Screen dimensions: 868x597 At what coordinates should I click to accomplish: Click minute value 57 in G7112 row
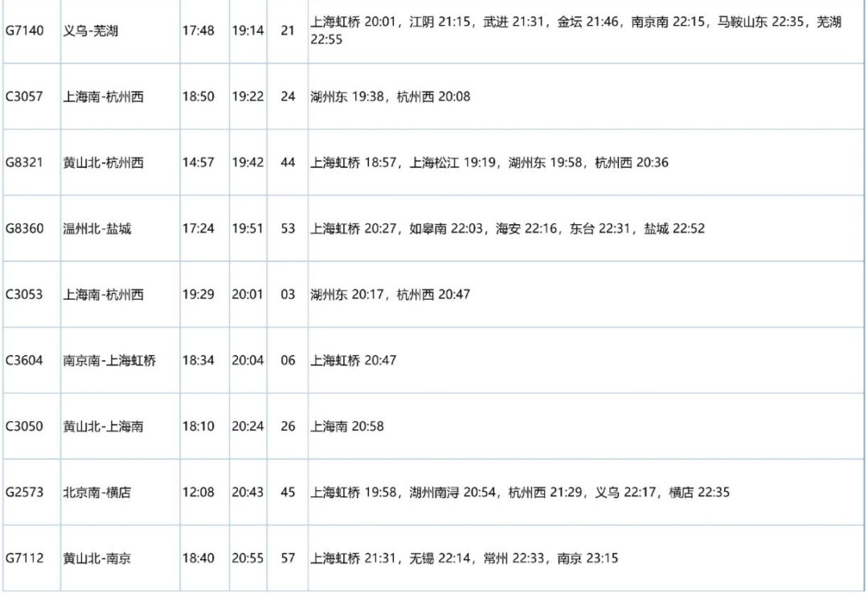coord(287,558)
